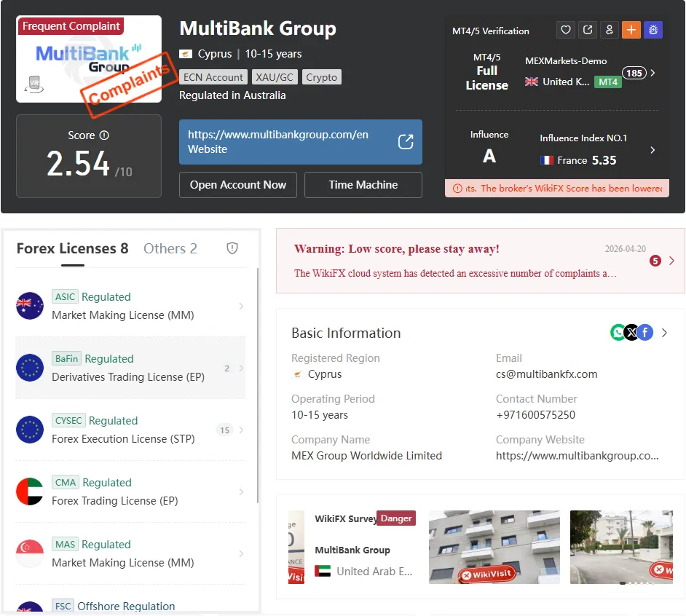Click the 2.54 score value
Screen dimensions: 686x616
[x=78, y=164]
